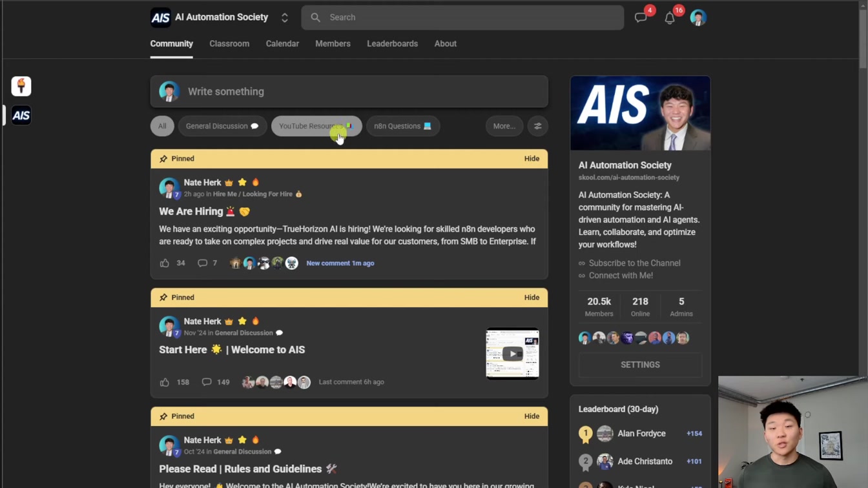Viewport: 868px width, 488px height.
Task: Open the Members tab
Action: point(333,44)
